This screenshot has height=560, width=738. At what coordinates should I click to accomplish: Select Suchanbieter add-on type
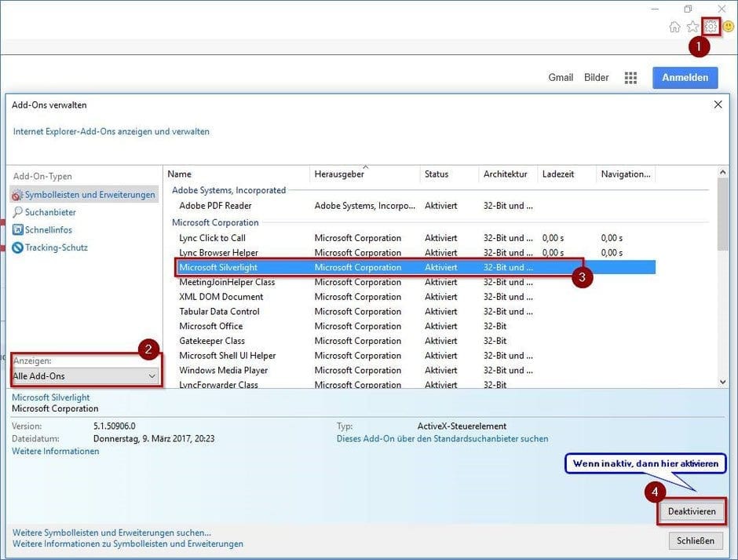pyautogui.click(x=50, y=212)
